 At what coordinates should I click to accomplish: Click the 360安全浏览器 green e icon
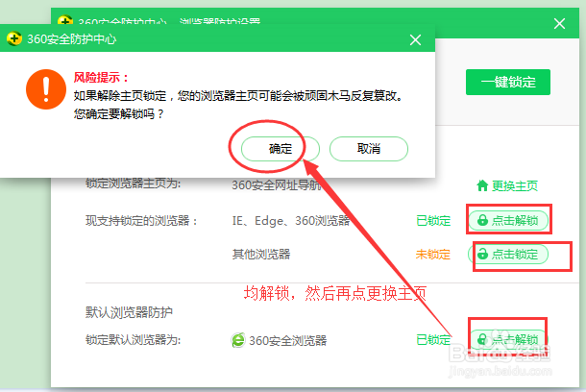(238, 340)
